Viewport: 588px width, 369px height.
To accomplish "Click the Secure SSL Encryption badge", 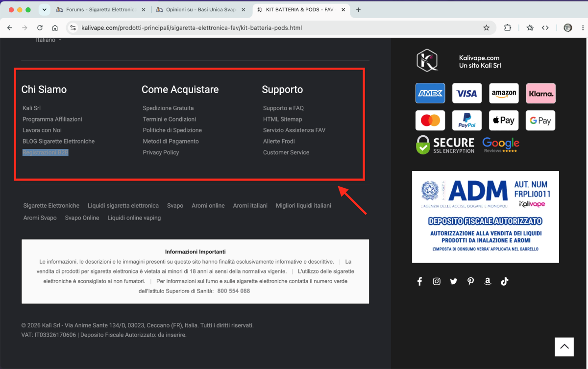I will (x=445, y=145).
